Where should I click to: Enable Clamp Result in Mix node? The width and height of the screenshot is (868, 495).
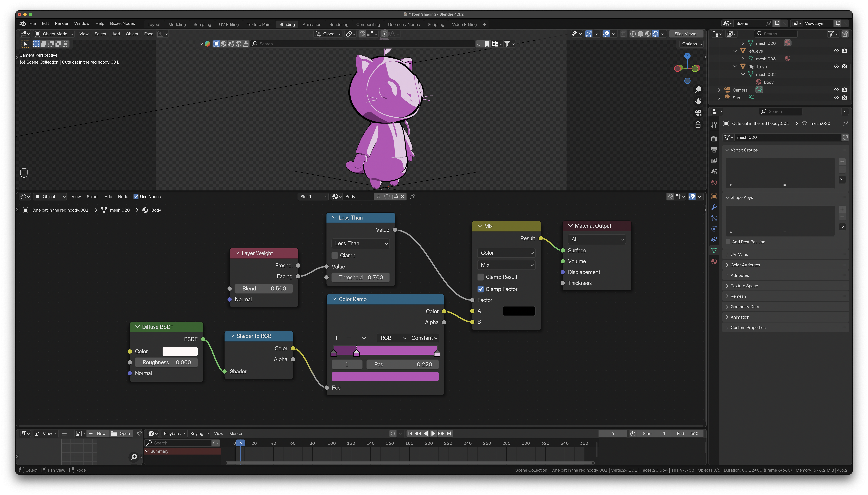(x=481, y=277)
